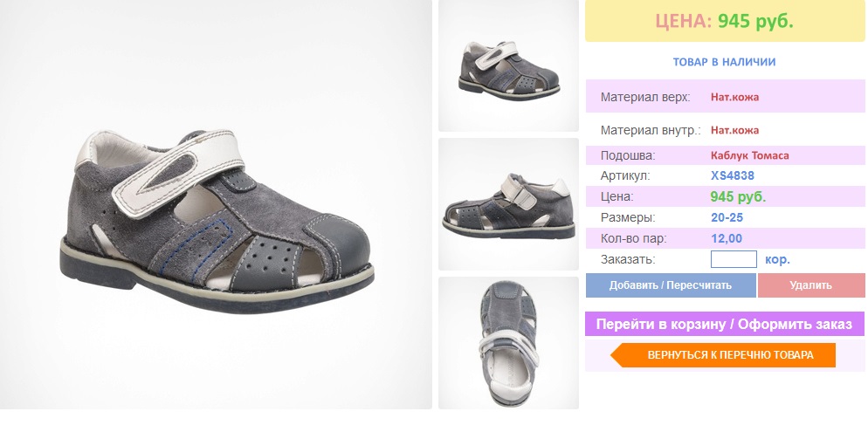The height and width of the screenshot is (432, 868).
Task: Click the ТОВАР В НАЛИЧИИ text
Action: [724, 62]
